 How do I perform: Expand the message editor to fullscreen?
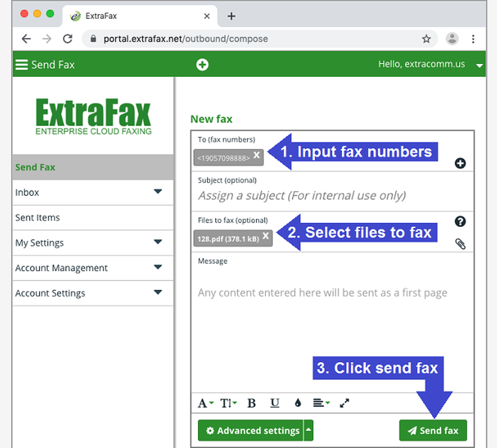pyautogui.click(x=344, y=403)
